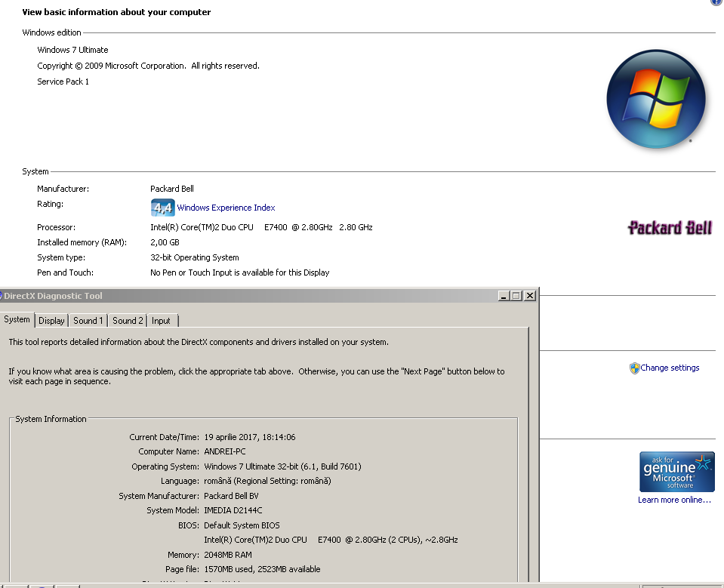Open the Sound 2 tab
This screenshot has width=724, height=588.
point(128,320)
